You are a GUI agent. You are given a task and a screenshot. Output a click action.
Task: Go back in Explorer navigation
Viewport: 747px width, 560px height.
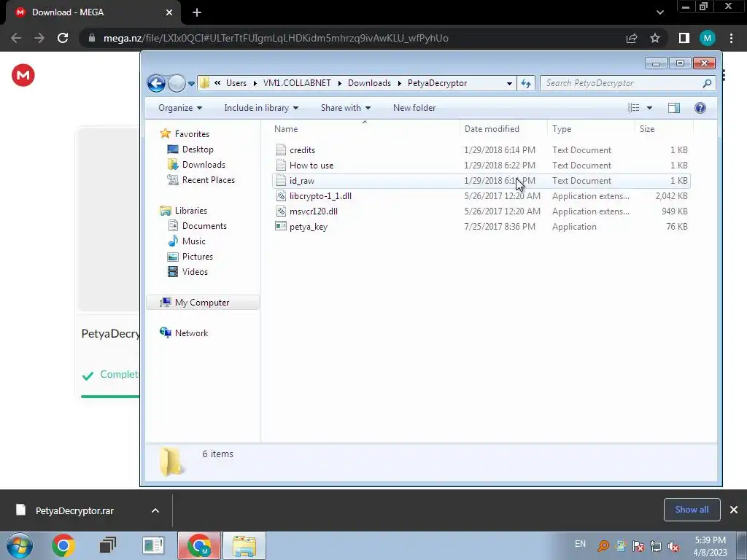click(156, 83)
